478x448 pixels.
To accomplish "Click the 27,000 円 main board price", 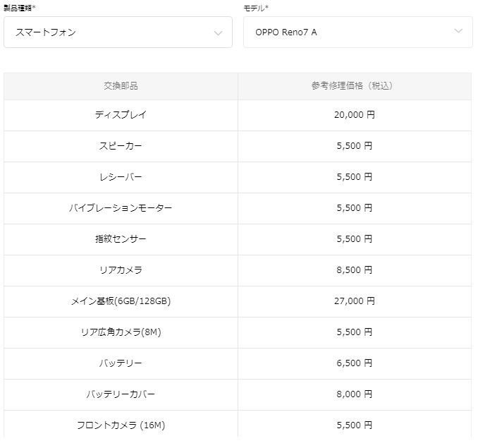I will pyautogui.click(x=354, y=301).
